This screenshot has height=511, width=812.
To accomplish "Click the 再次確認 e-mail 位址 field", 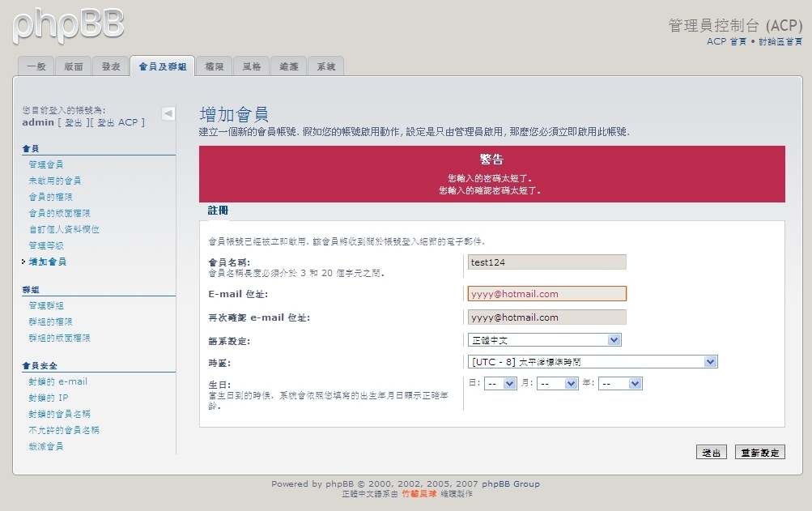I will (x=546, y=317).
